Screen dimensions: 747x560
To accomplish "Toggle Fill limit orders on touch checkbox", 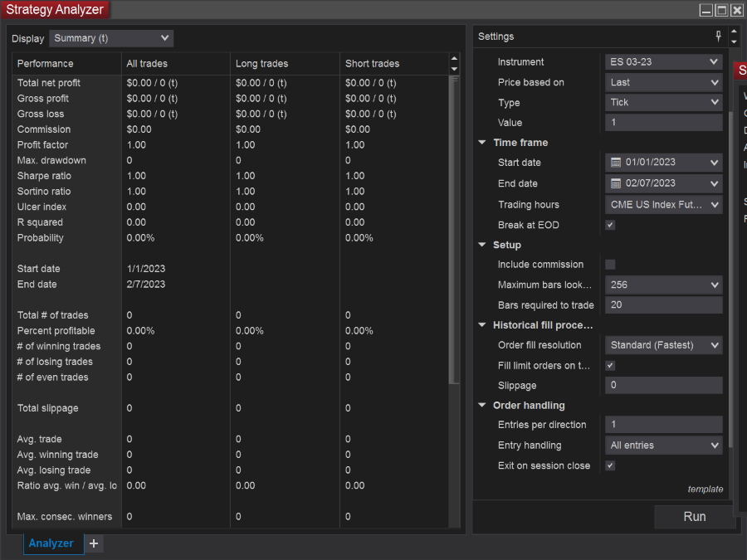I will click(610, 366).
